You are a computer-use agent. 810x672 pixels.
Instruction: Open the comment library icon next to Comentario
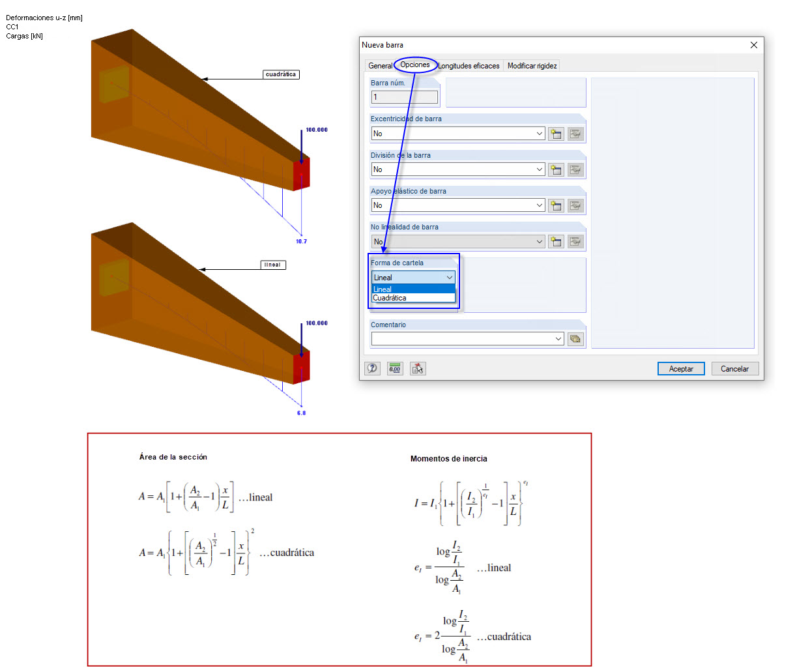(x=575, y=339)
